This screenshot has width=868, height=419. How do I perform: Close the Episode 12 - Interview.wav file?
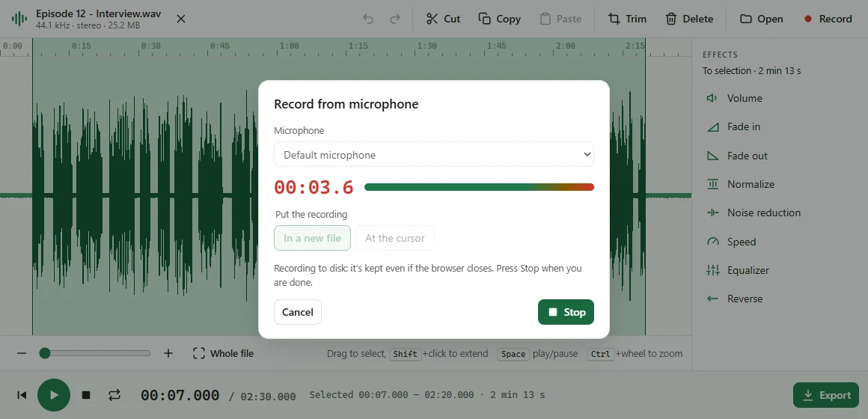click(x=180, y=19)
